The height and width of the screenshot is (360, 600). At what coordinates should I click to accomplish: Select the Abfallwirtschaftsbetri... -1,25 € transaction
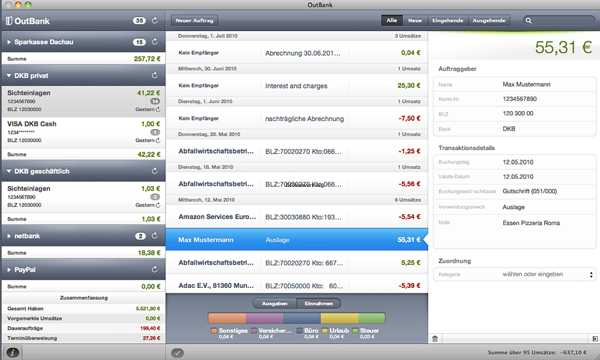pyautogui.click(x=297, y=151)
